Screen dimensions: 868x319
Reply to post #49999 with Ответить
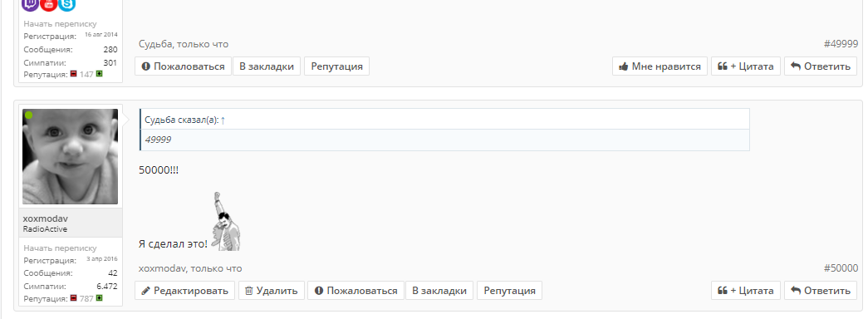click(x=821, y=66)
